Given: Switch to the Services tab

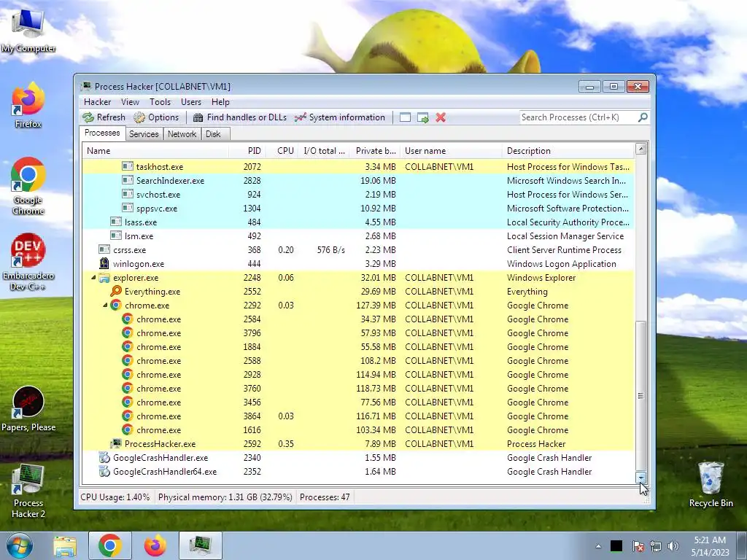Looking at the screenshot, I should (x=144, y=134).
